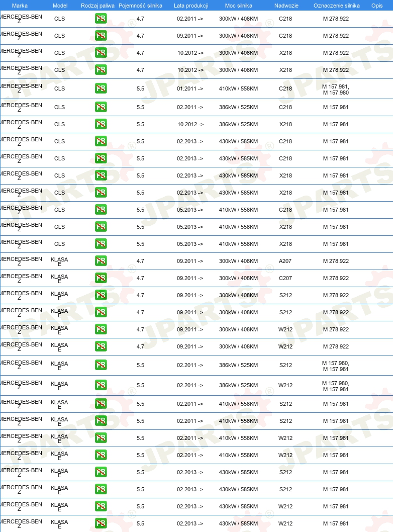The height and width of the screenshot is (532, 393).
Task: Select 300kW / 408KM in C207 row
Action: click(x=238, y=278)
